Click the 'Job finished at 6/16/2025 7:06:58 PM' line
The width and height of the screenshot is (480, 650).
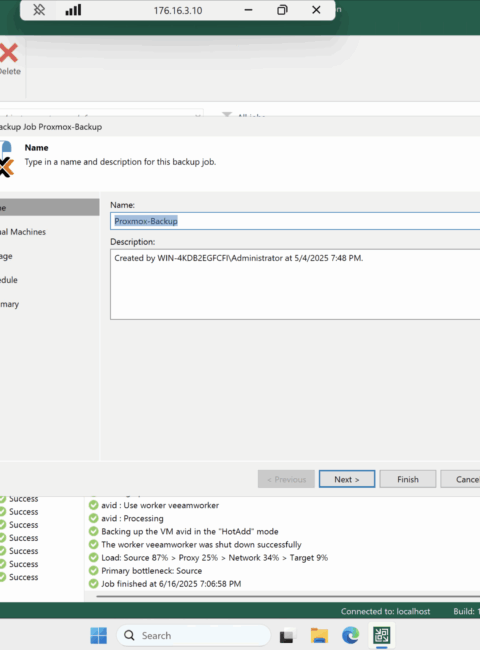171,584
